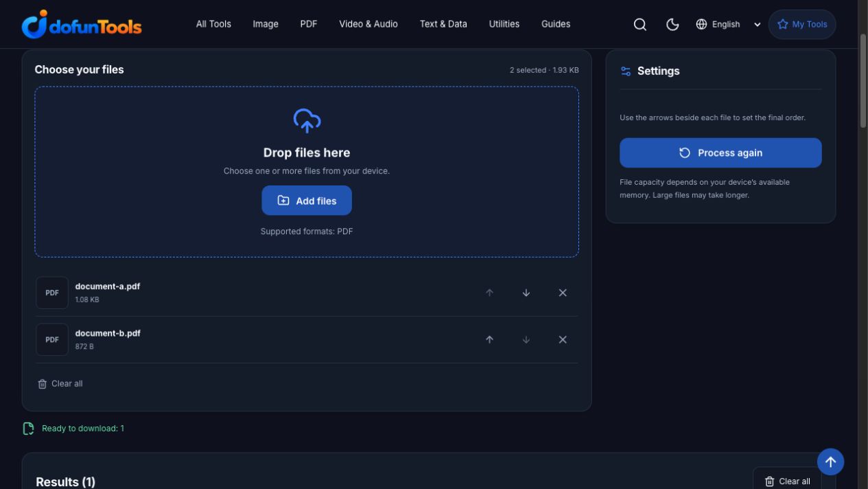
Task: Click the "Results (1)" heading
Action: 66,481
